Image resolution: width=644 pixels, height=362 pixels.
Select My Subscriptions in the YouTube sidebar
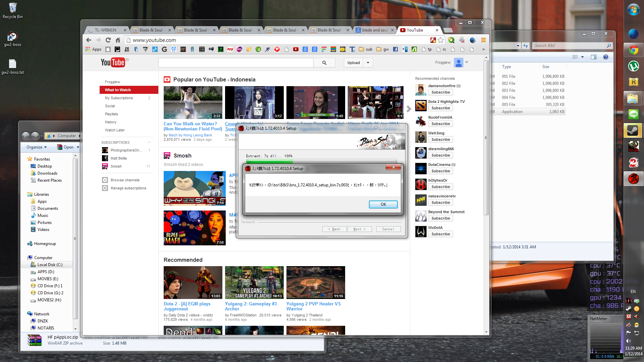[119, 98]
